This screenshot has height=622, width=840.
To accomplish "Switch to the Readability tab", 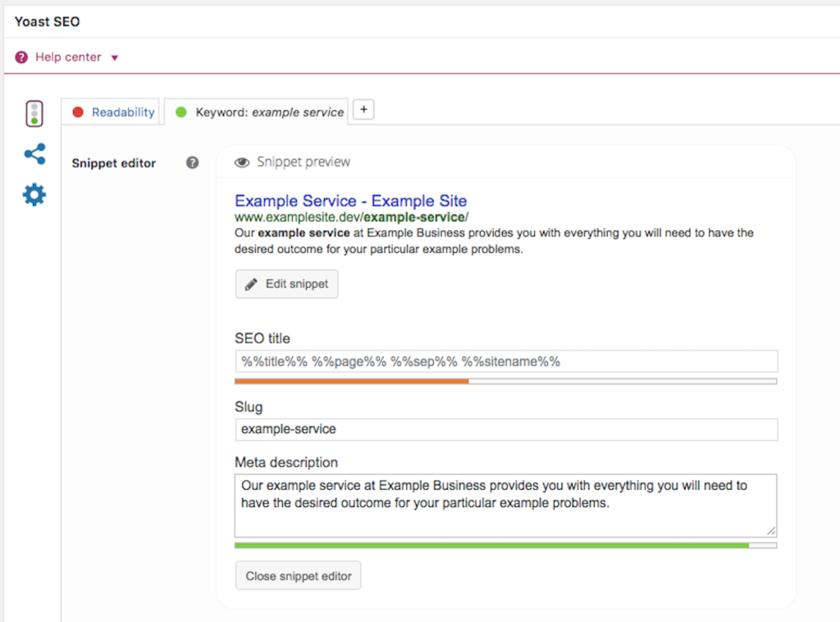I will pos(123,112).
